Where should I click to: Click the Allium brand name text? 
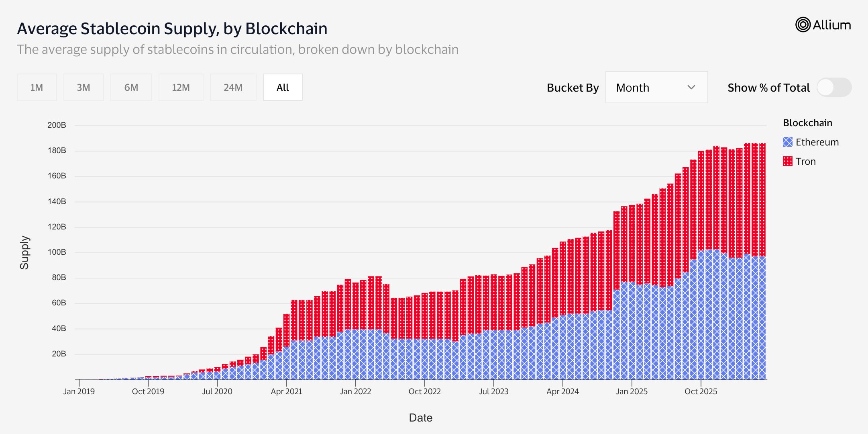coord(832,25)
